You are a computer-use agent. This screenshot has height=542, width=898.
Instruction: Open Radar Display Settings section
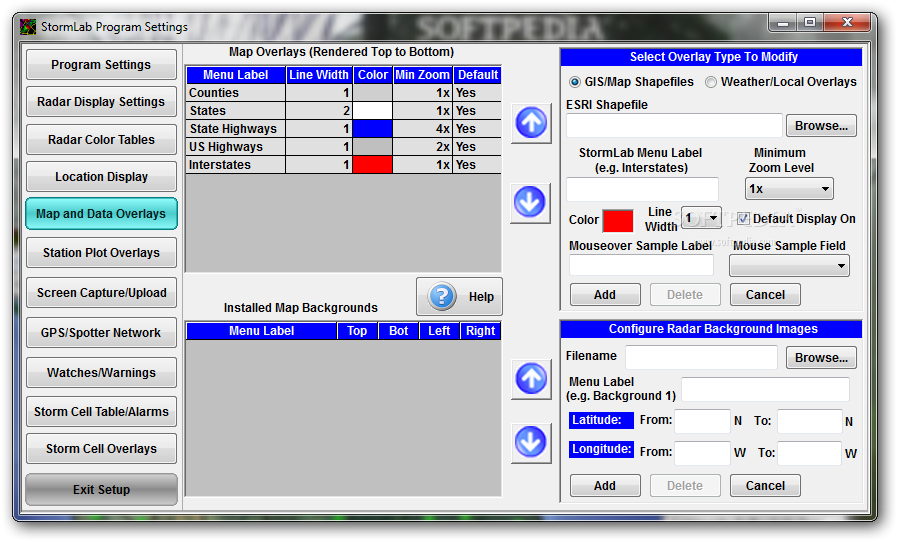point(101,102)
